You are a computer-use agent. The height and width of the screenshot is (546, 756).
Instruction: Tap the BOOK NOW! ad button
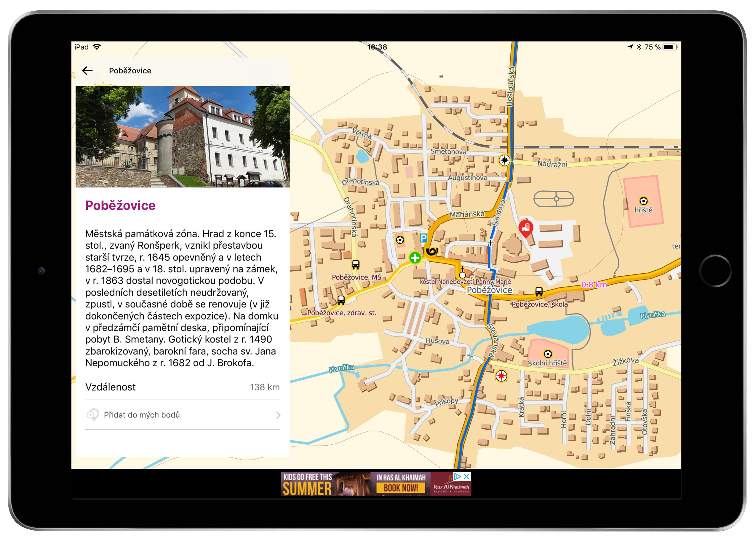tap(401, 488)
